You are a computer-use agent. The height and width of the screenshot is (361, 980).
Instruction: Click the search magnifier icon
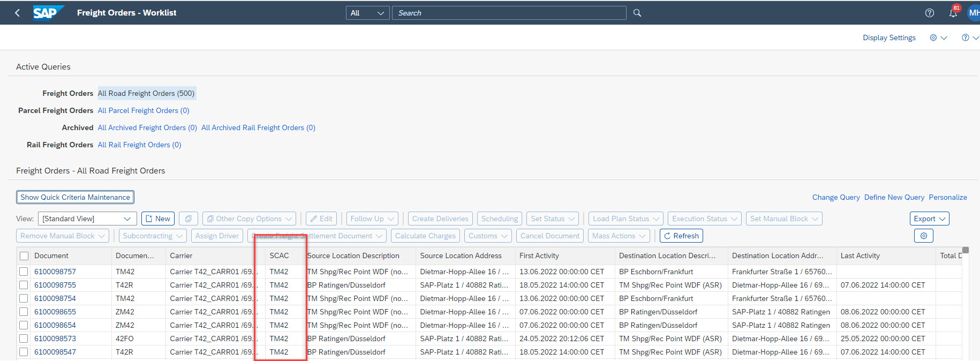click(637, 13)
